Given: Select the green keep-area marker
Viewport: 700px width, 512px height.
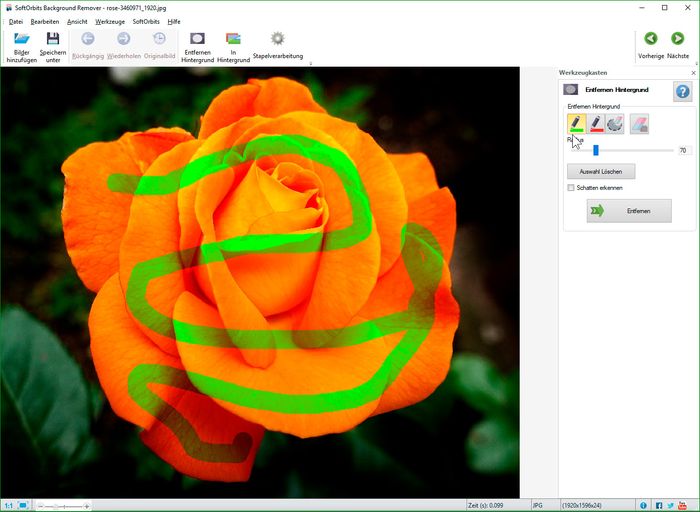Looking at the screenshot, I should coord(577,124).
